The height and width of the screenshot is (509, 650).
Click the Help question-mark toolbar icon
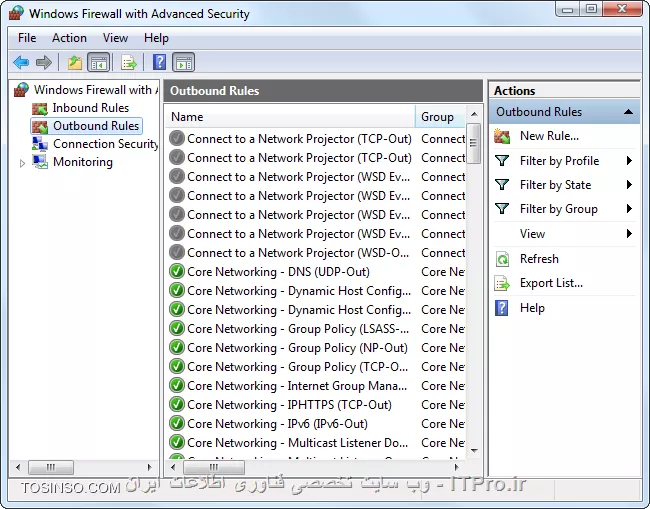[x=160, y=63]
